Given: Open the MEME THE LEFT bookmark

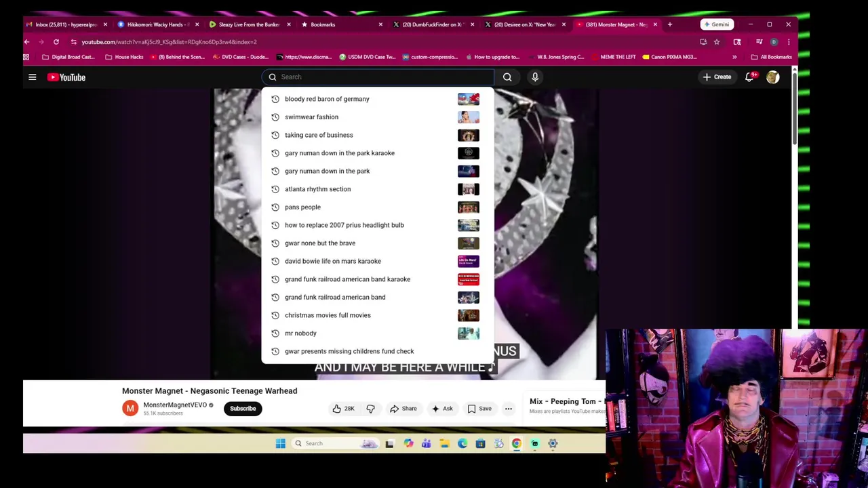Looking at the screenshot, I should click(613, 57).
